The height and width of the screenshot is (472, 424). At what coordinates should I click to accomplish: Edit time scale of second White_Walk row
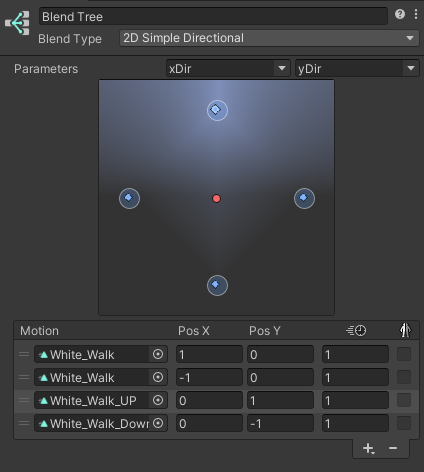(355, 377)
